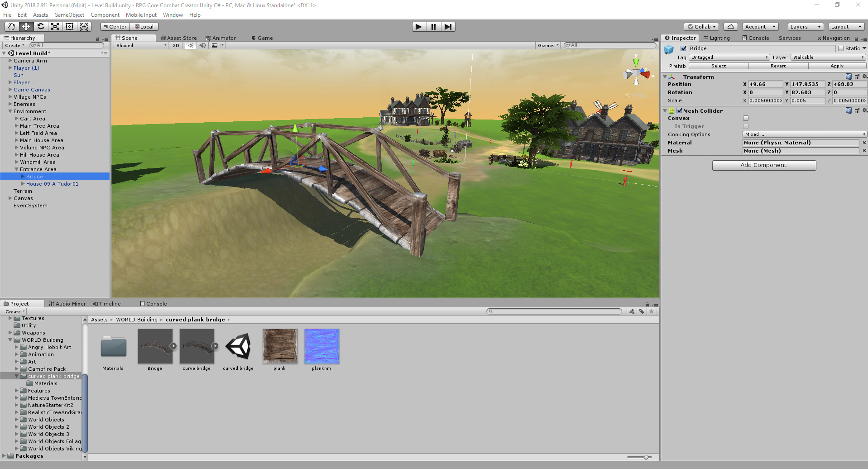Enable the Static checkbox
This screenshot has height=469, width=868.
pos(841,48)
